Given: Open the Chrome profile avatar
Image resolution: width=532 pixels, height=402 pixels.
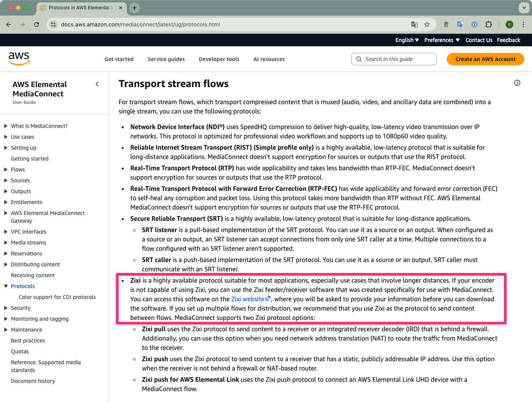Looking at the screenshot, I should click(509, 24).
